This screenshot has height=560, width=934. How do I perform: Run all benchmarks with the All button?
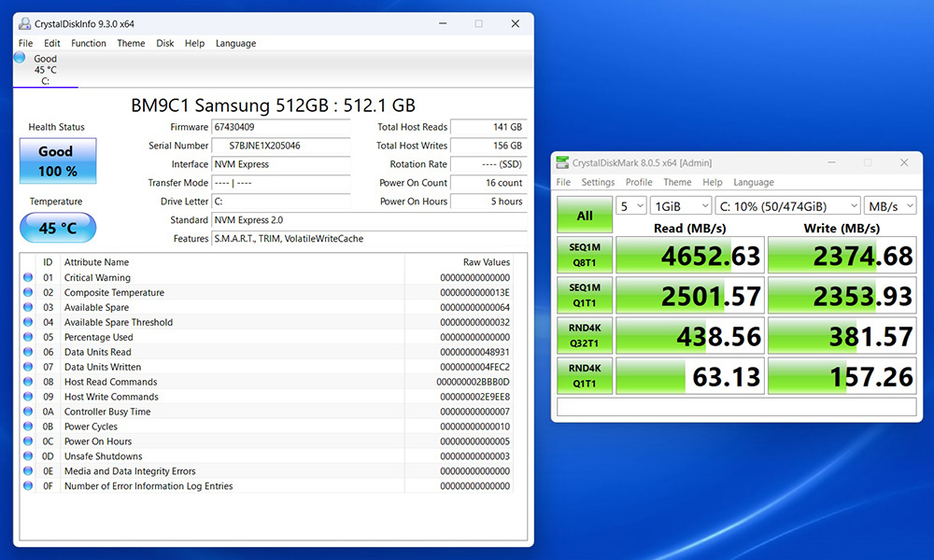tap(585, 215)
